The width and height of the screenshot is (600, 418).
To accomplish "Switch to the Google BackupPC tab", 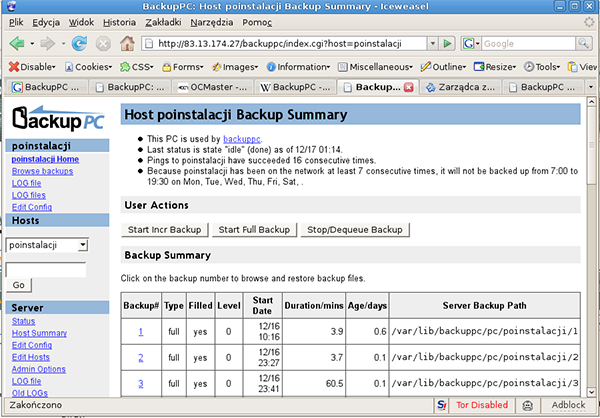I will pyautogui.click(x=47, y=87).
